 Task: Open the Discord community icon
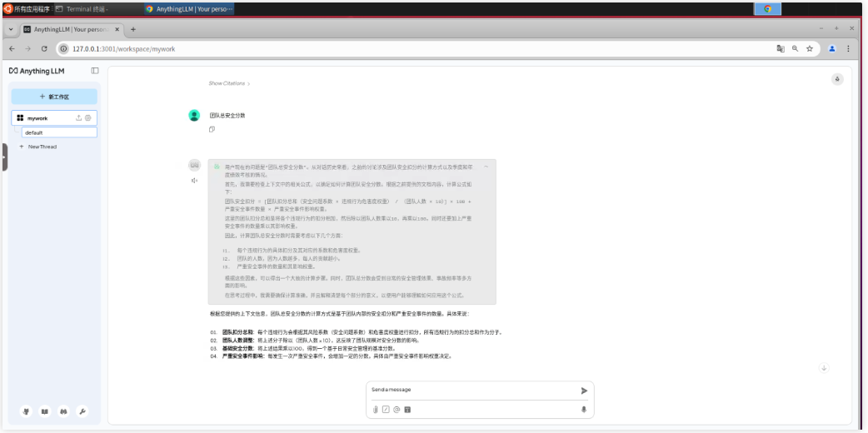pyautogui.click(x=63, y=411)
